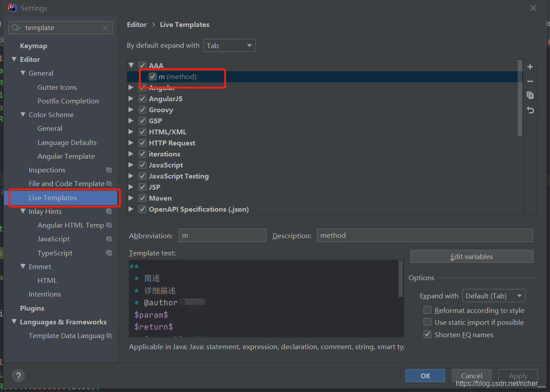Open Intentions settings page
This screenshot has height=392, width=550.
tap(45, 294)
